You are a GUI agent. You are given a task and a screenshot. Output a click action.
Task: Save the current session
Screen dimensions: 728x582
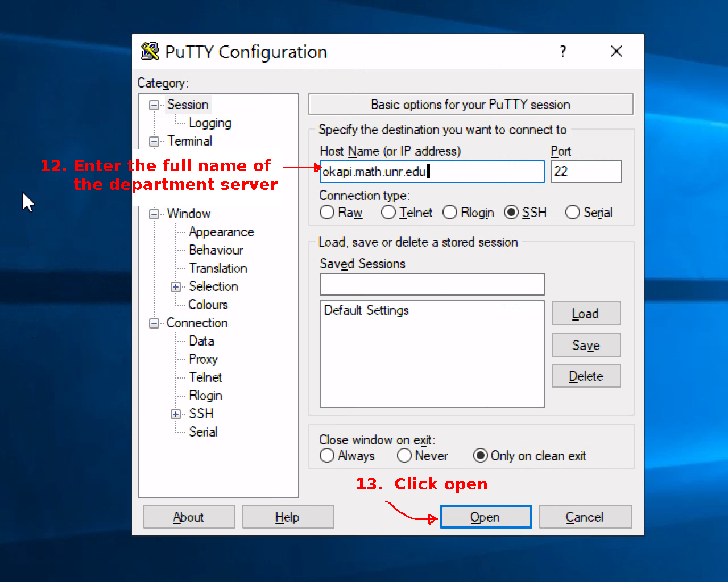pos(586,345)
